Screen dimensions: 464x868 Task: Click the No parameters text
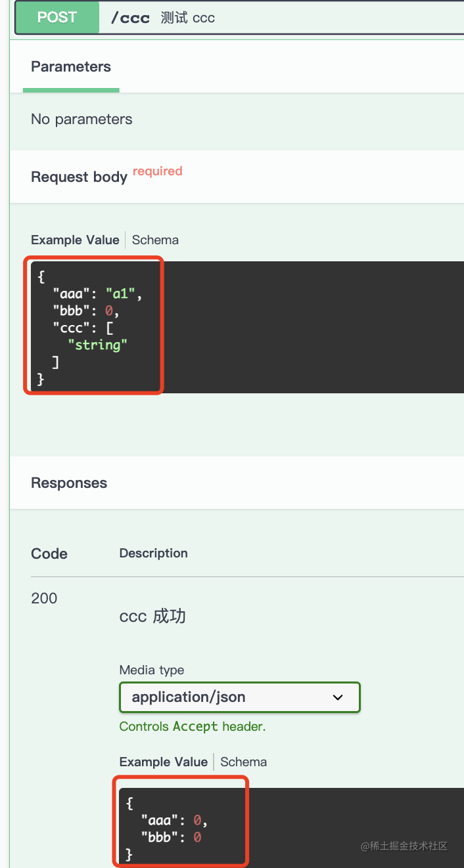coord(81,119)
